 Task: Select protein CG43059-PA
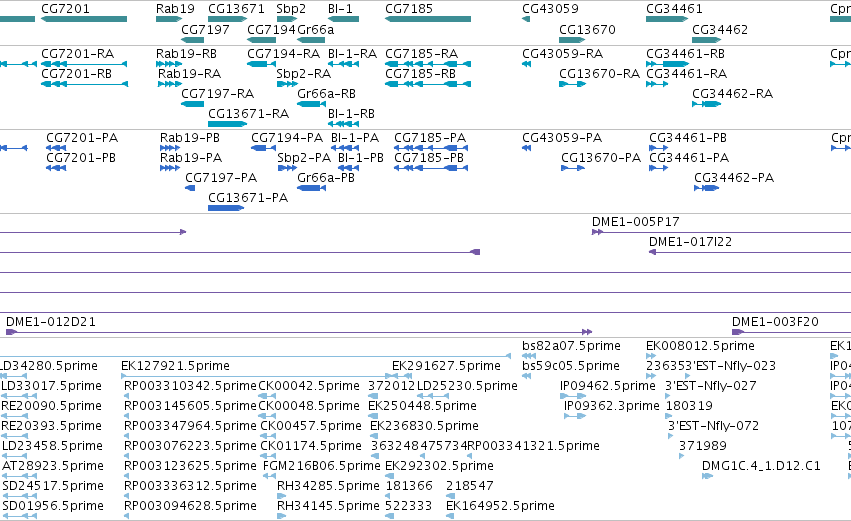(526, 148)
